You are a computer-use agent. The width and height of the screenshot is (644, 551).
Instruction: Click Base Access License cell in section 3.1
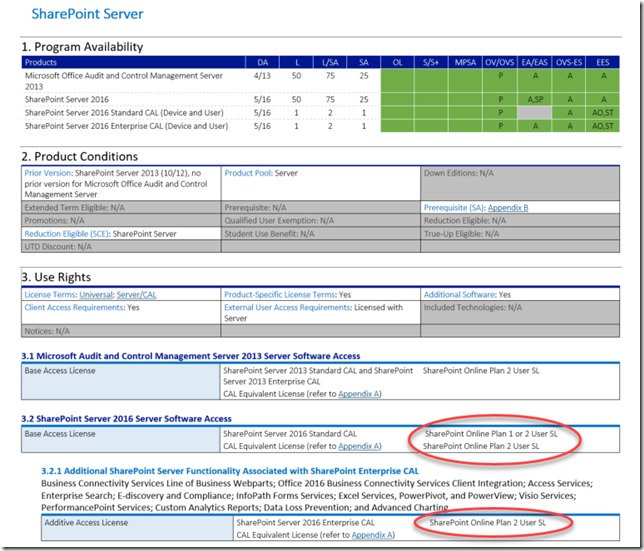[x=121, y=382]
